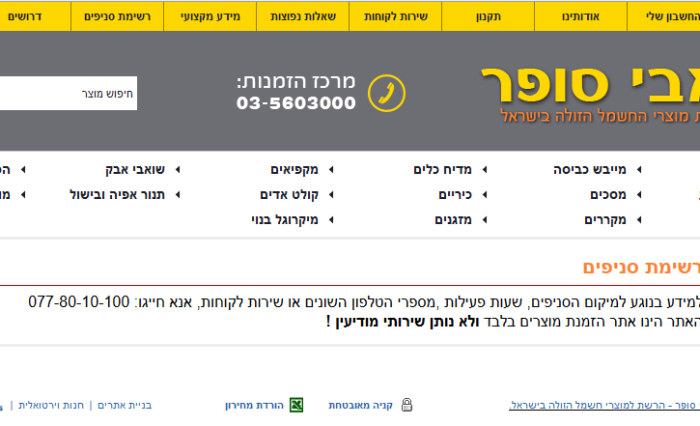Click the arrow beside מדיח כלים
The width and height of the screenshot is (700, 426).
485,170
